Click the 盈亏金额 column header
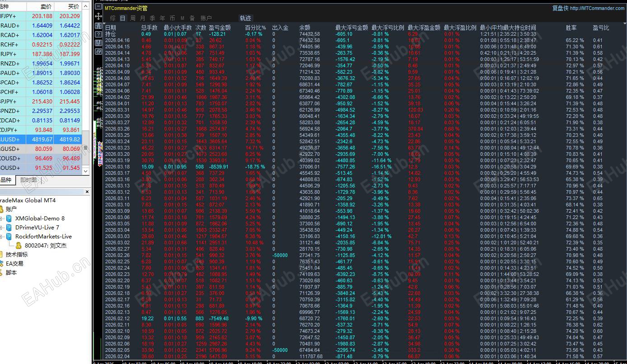This screenshot has width=627, height=364. pos(220,28)
